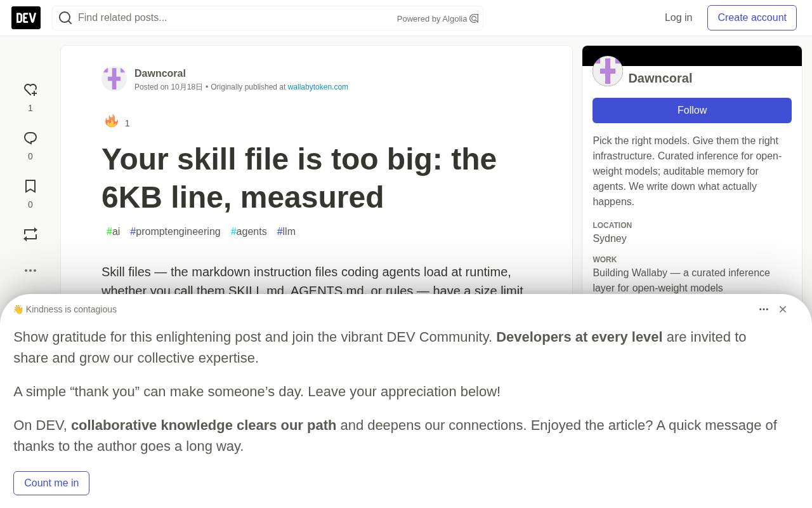Click the Create account button

[x=752, y=18]
